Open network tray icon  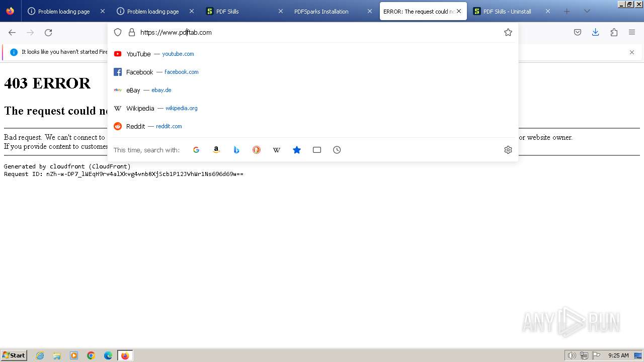click(584, 355)
